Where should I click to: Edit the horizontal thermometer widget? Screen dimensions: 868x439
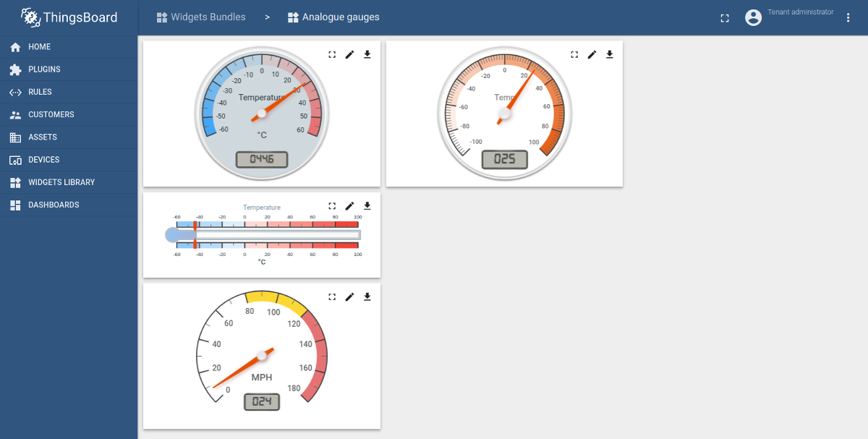coord(349,206)
